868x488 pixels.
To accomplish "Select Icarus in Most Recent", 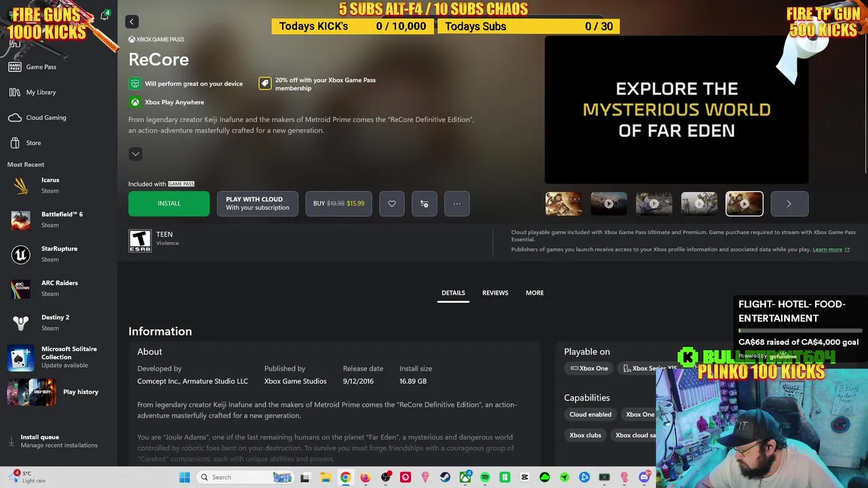I will point(58,185).
